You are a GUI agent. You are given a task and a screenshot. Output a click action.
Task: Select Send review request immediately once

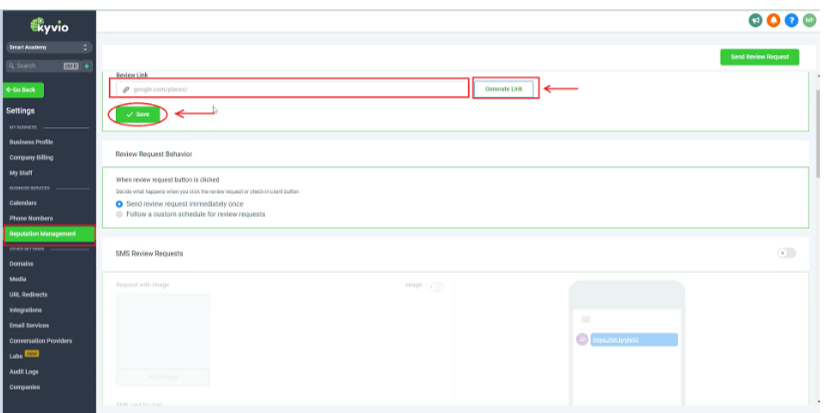coord(120,203)
